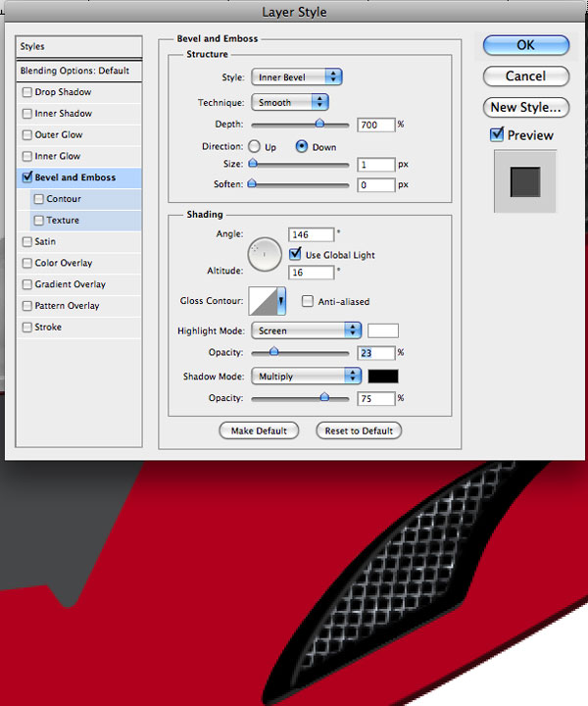Open the Shadow Mode dropdown showing Multiply
Screen dimensions: 588x706
307,376
